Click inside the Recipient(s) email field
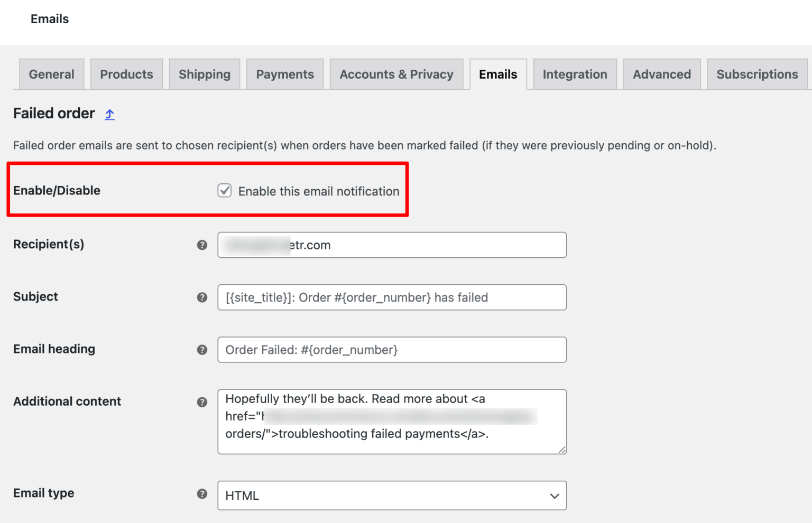This screenshot has height=523, width=812. tap(392, 245)
